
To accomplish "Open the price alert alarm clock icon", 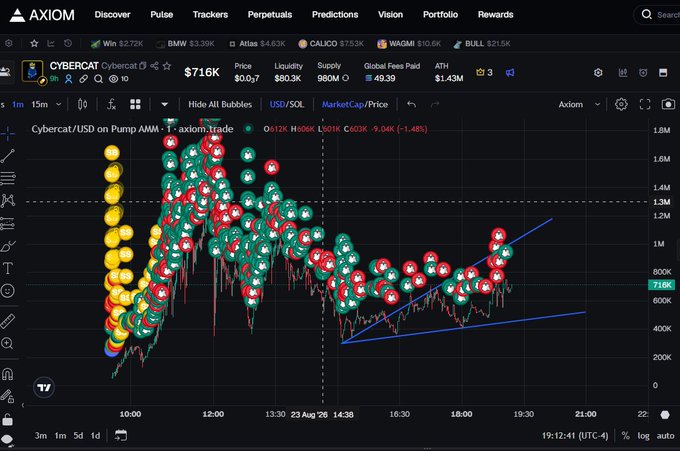I will point(643,72).
